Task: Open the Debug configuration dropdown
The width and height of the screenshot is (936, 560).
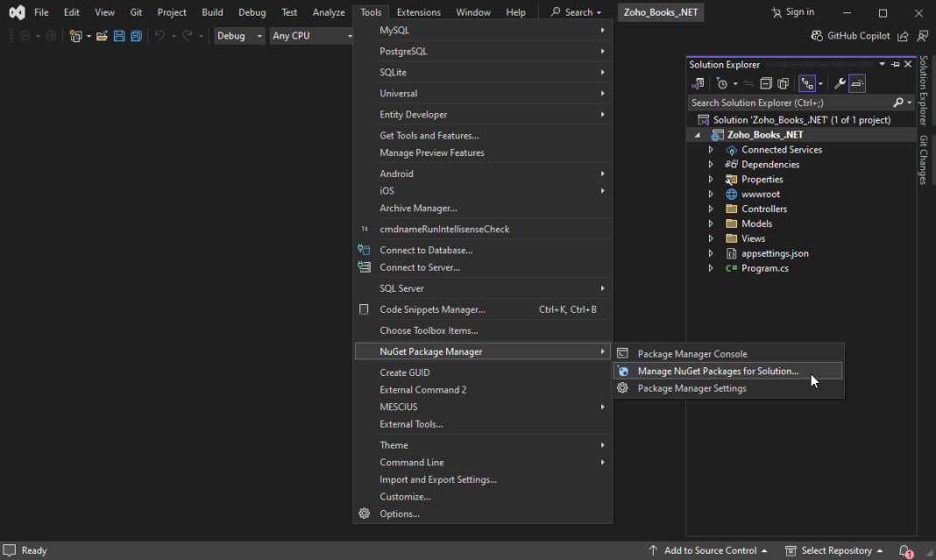Action: (238, 36)
